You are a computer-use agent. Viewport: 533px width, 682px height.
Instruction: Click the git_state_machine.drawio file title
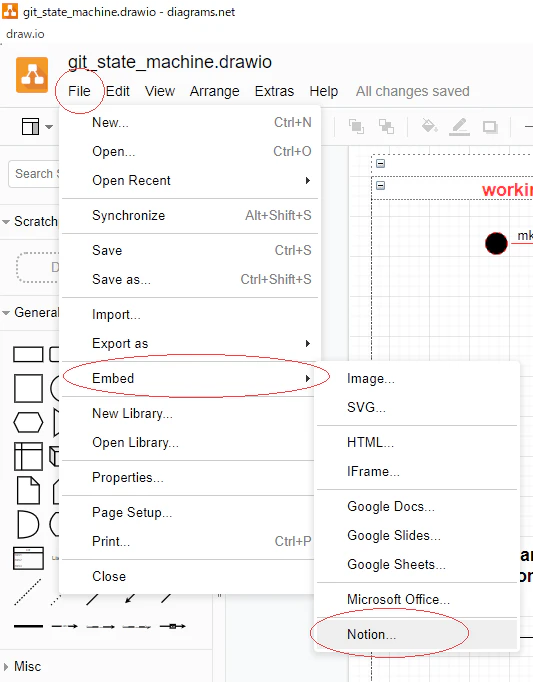tap(170, 62)
